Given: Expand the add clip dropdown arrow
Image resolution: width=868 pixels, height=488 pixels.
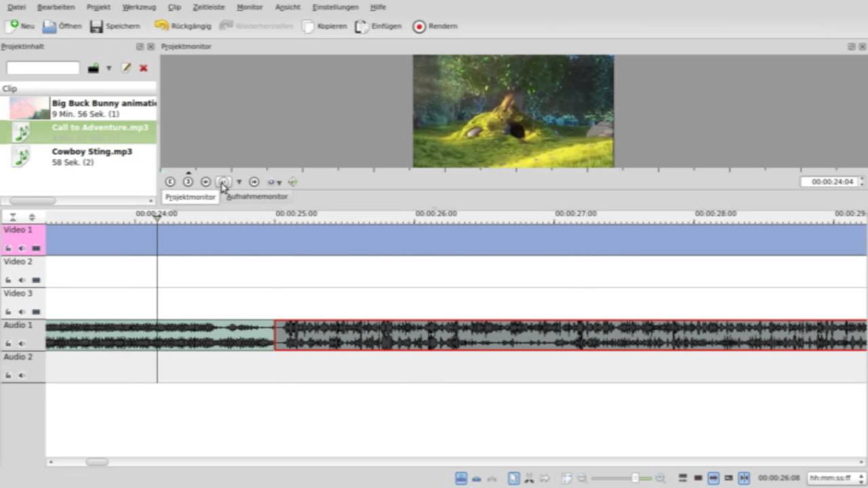Looking at the screenshot, I should click(108, 68).
